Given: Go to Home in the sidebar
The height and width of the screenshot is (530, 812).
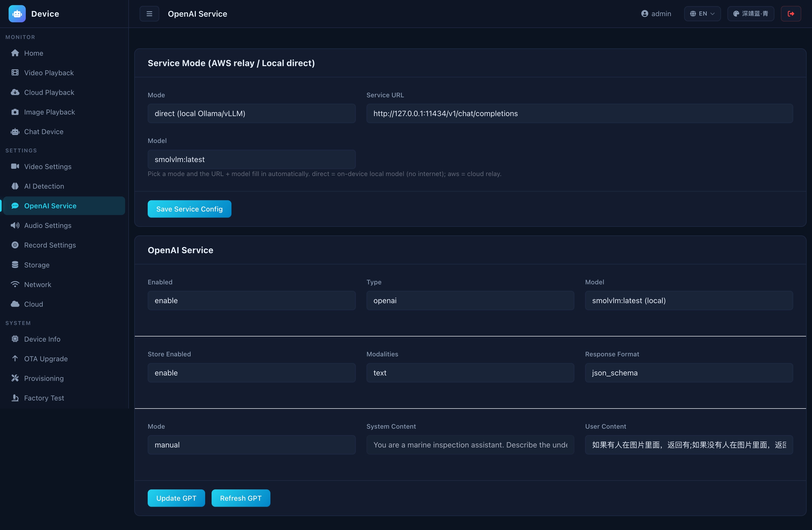Looking at the screenshot, I should pyautogui.click(x=64, y=53).
